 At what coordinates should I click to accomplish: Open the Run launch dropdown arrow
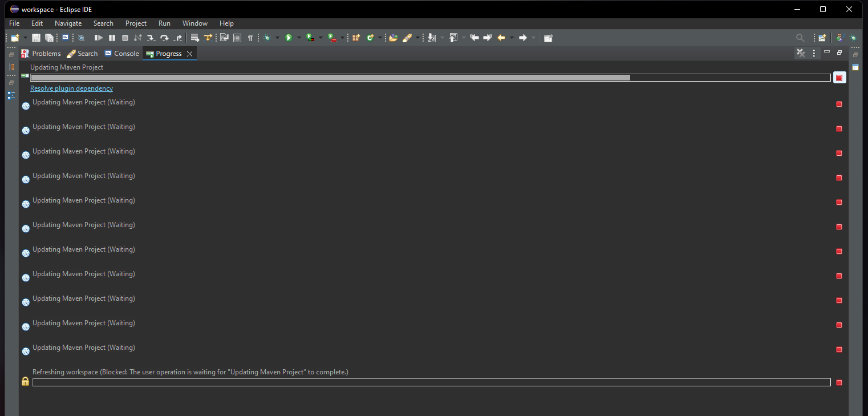coord(299,38)
